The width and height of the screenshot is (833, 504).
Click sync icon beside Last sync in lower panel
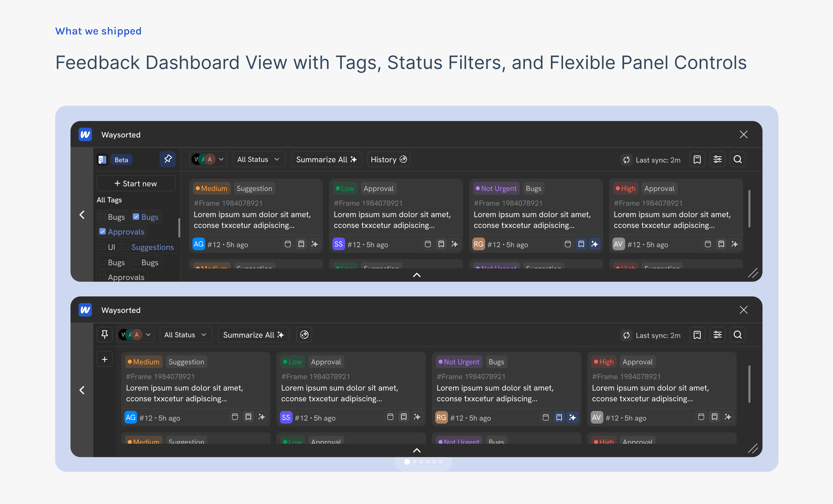pos(626,335)
